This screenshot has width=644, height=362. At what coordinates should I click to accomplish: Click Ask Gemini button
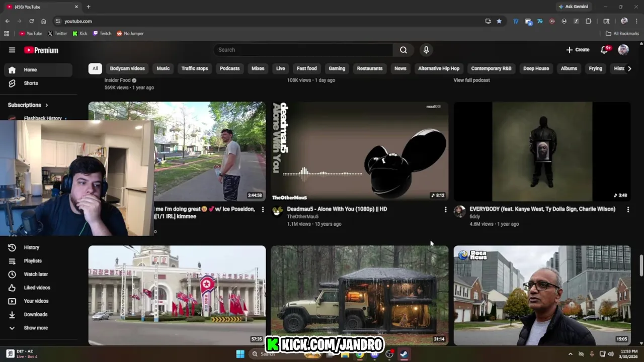(573, 7)
